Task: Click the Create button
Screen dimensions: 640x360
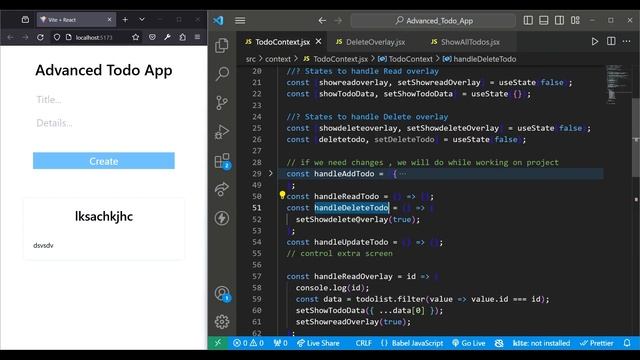Action: [x=104, y=161]
